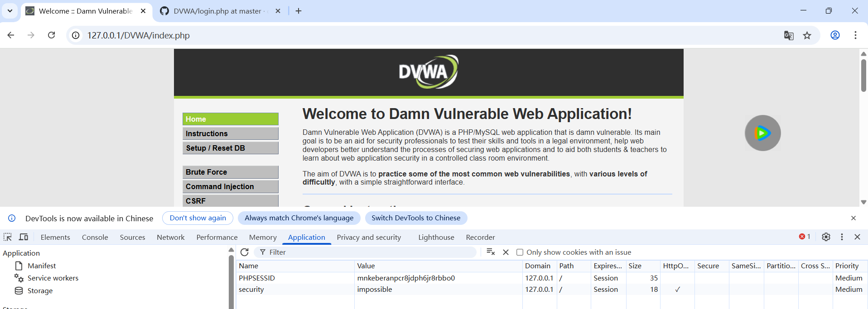Refresh the cookies table
Viewport: 868px width, 309px height.
(x=245, y=252)
